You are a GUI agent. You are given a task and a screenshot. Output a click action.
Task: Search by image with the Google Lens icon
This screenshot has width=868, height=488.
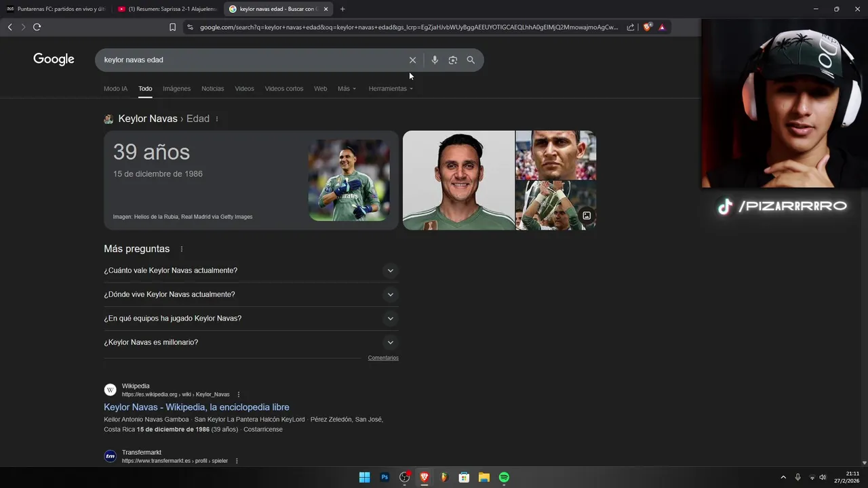pos(453,60)
